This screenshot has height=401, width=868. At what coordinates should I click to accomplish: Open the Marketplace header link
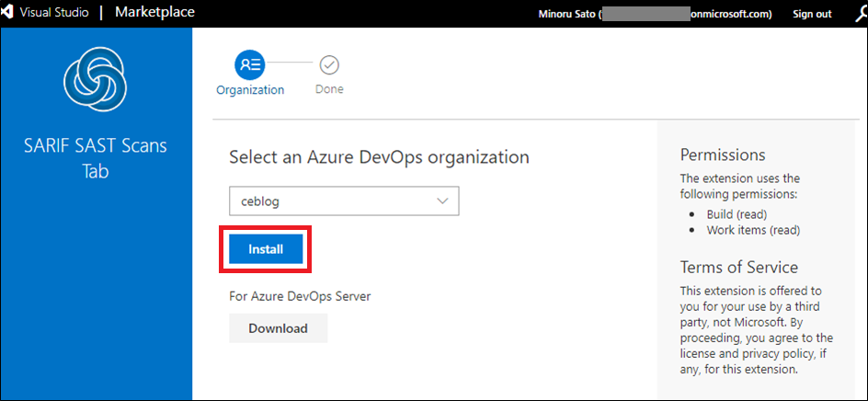[x=155, y=12]
